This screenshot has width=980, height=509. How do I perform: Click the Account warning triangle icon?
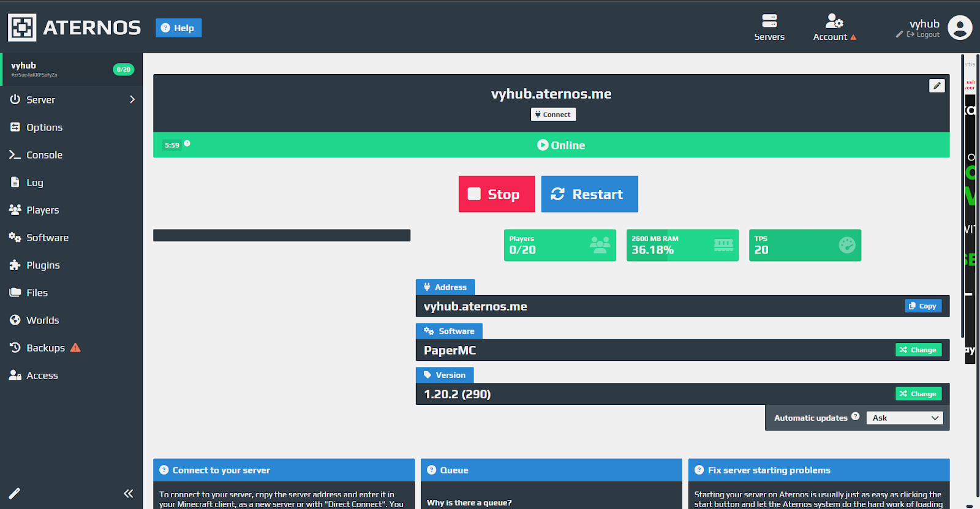pyautogui.click(x=853, y=37)
